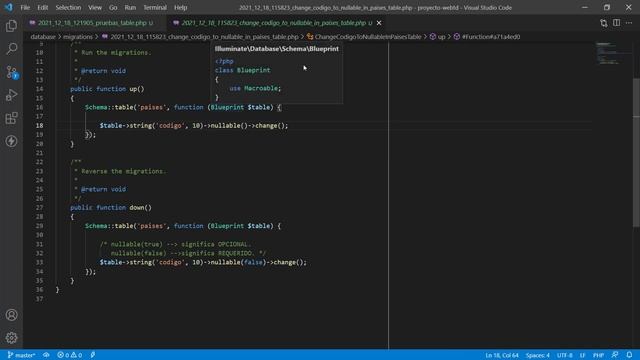Viewport: 640px width, 360px height.
Task: Click the 'significa REQUERIDO' comment line
Action: tap(188, 253)
